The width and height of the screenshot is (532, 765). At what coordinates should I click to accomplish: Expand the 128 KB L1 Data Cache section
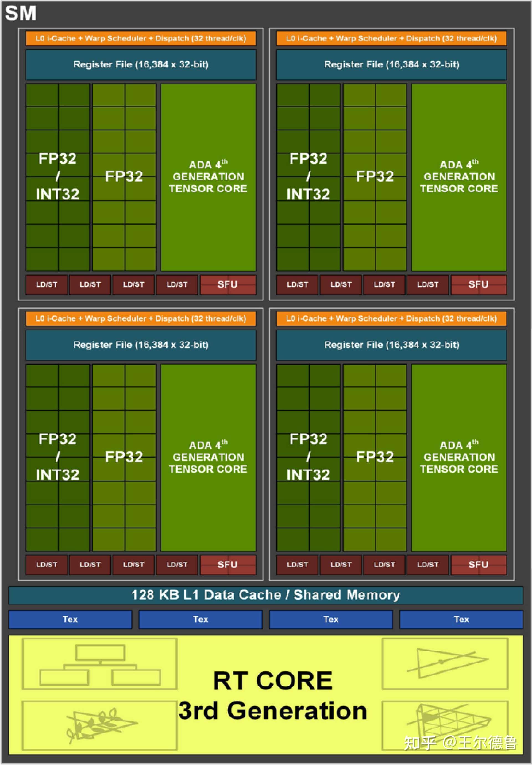266,593
